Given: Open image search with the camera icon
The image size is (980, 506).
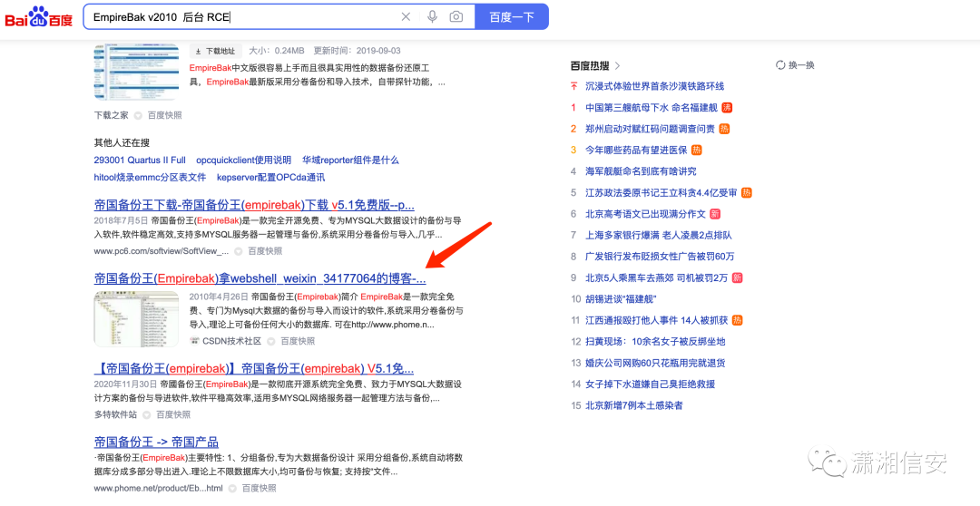Looking at the screenshot, I should pos(456,17).
